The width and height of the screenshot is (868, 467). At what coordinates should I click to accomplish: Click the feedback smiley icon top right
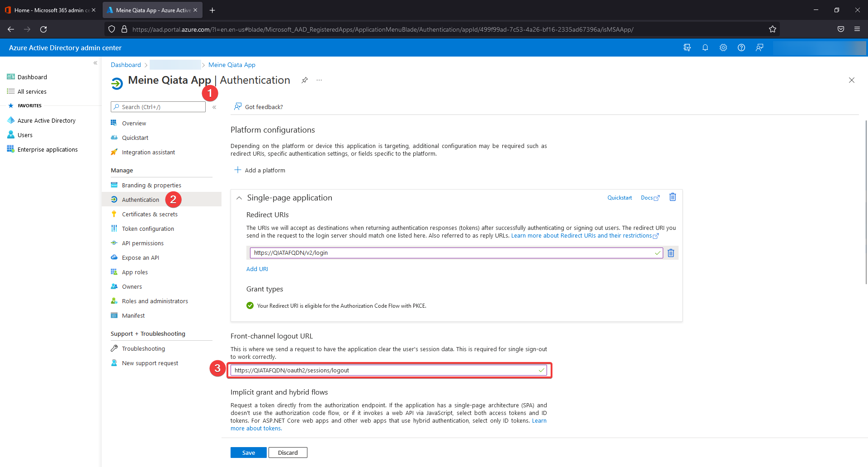[x=759, y=48]
